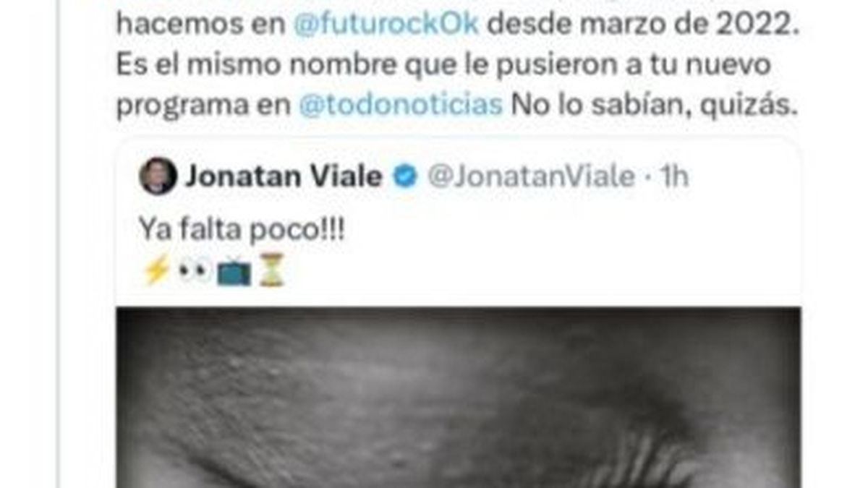This screenshot has height=488, width=868.
Task: Click the blue verified badge
Action: pyautogui.click(x=405, y=176)
